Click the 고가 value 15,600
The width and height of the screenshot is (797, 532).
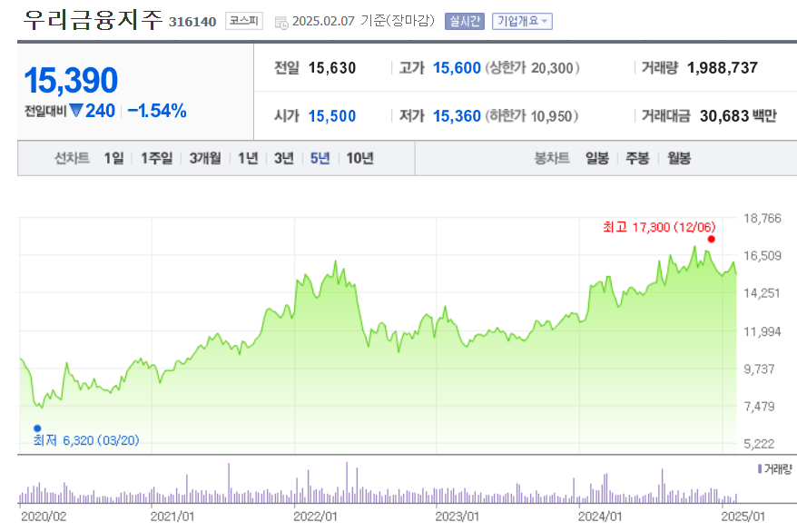pos(457,68)
